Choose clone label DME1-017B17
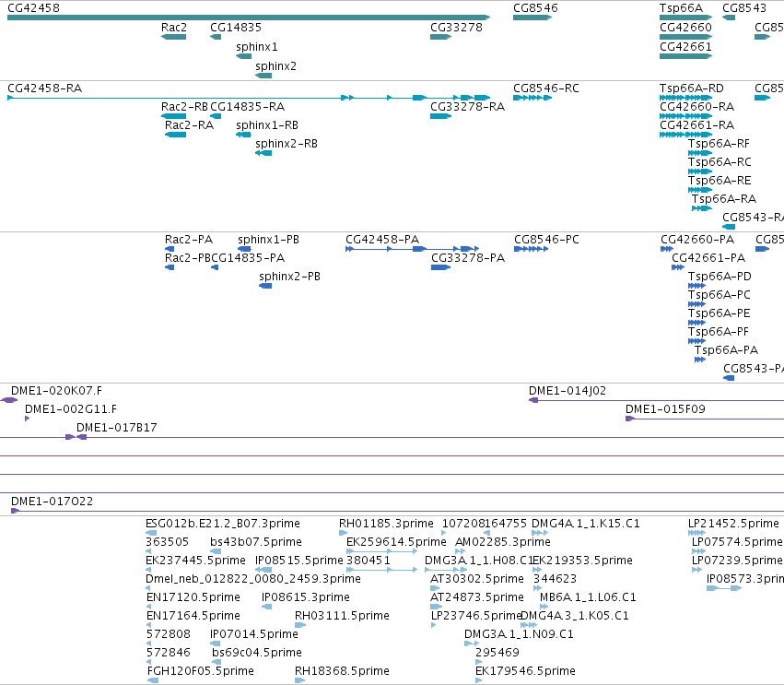The width and height of the screenshot is (784, 685). [x=116, y=429]
